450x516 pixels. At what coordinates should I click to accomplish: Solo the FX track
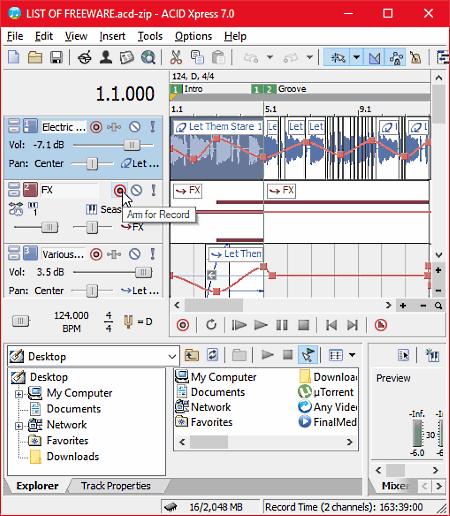153,190
